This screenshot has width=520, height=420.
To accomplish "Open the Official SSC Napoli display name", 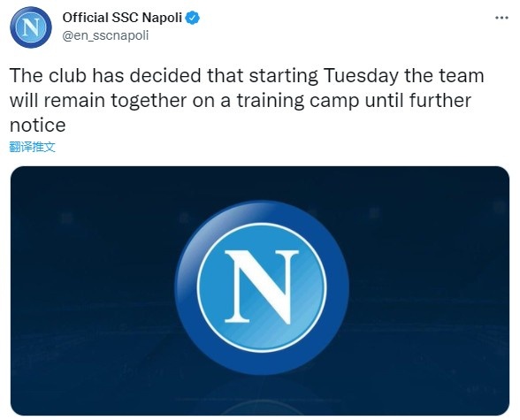I will coord(122,18).
